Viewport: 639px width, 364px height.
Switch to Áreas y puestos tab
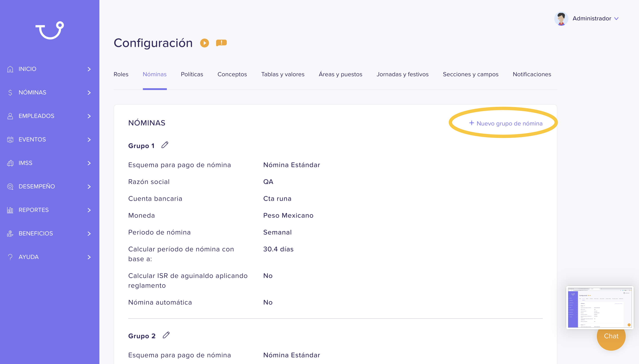341,74
